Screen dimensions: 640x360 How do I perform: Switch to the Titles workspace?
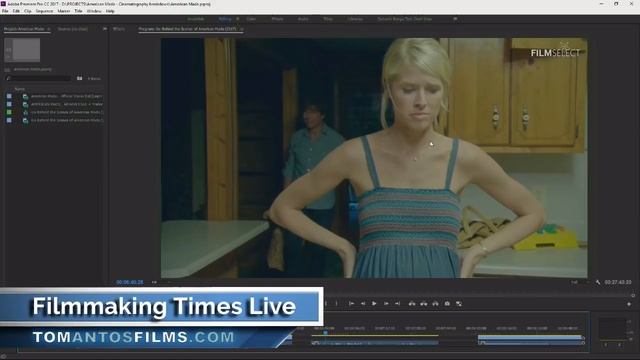328,19
